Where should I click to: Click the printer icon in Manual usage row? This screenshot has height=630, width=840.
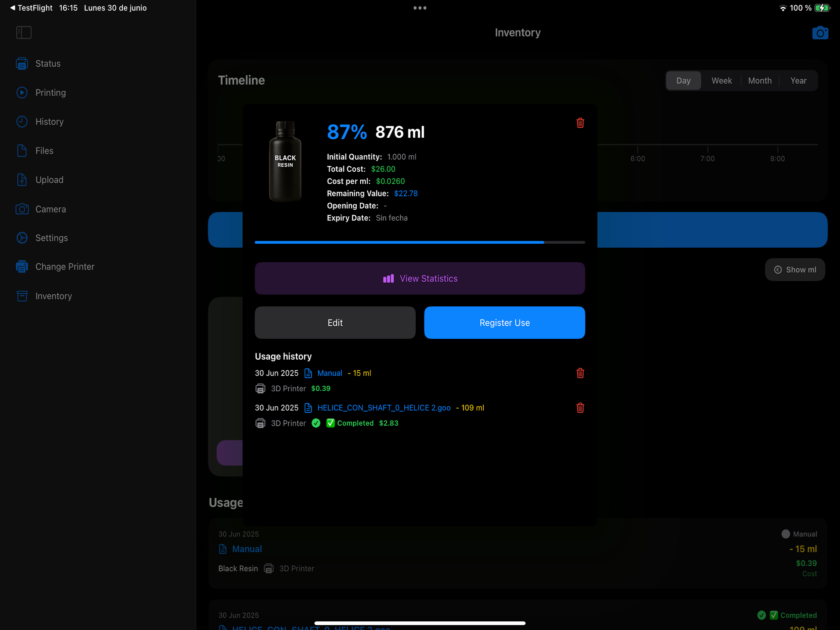click(x=260, y=388)
